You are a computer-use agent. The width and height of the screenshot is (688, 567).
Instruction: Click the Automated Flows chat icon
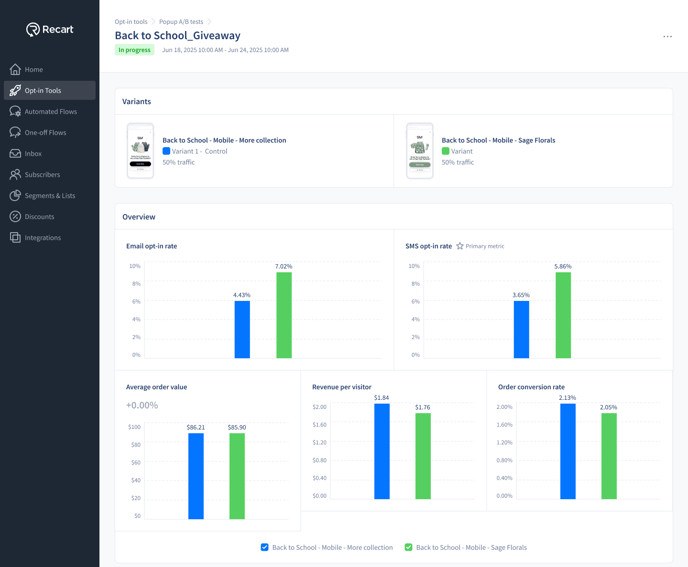(15, 112)
